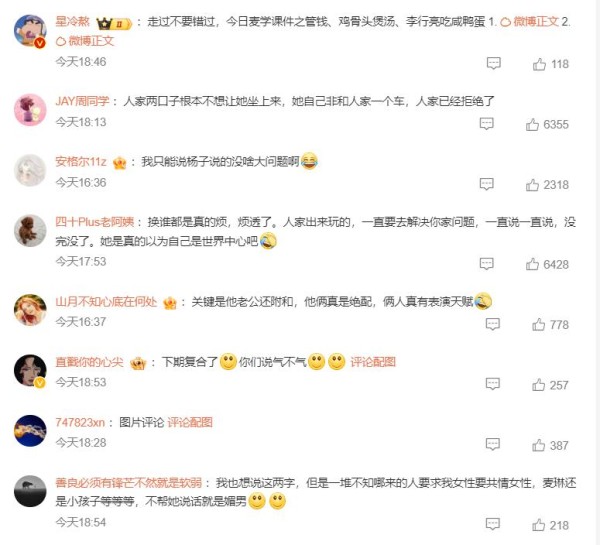The image size is (600, 545).
Task: Reply to JAY周同学's comment via speech bubble
Action: point(486,124)
